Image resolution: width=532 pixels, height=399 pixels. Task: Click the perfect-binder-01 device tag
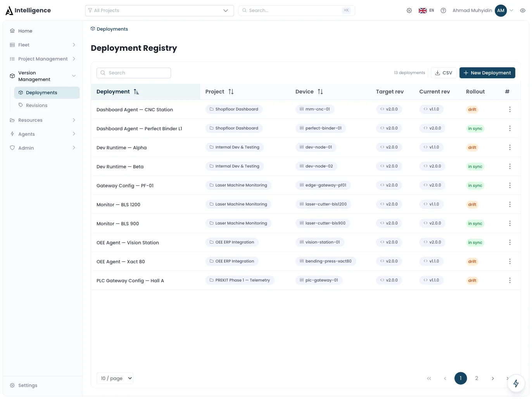321,128
